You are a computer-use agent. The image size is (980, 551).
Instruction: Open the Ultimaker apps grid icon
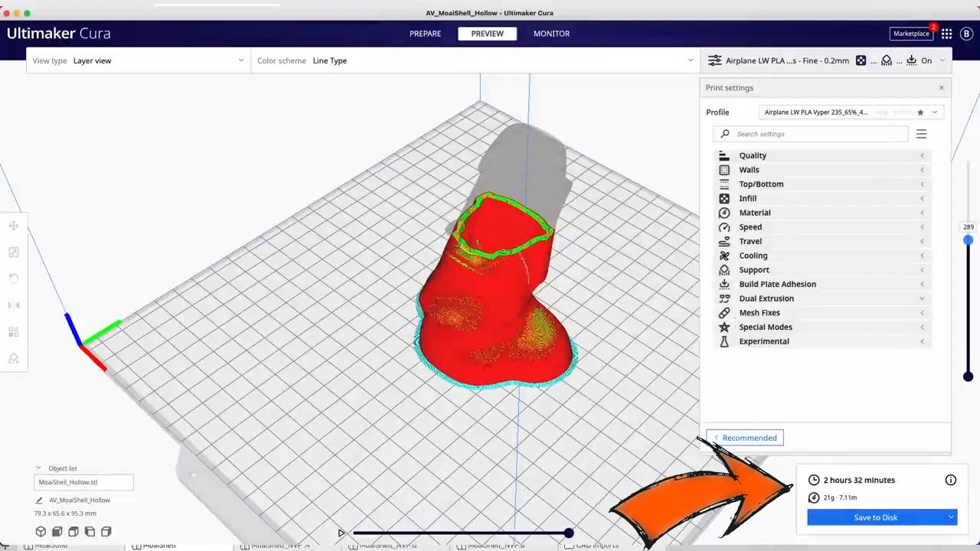pos(946,34)
